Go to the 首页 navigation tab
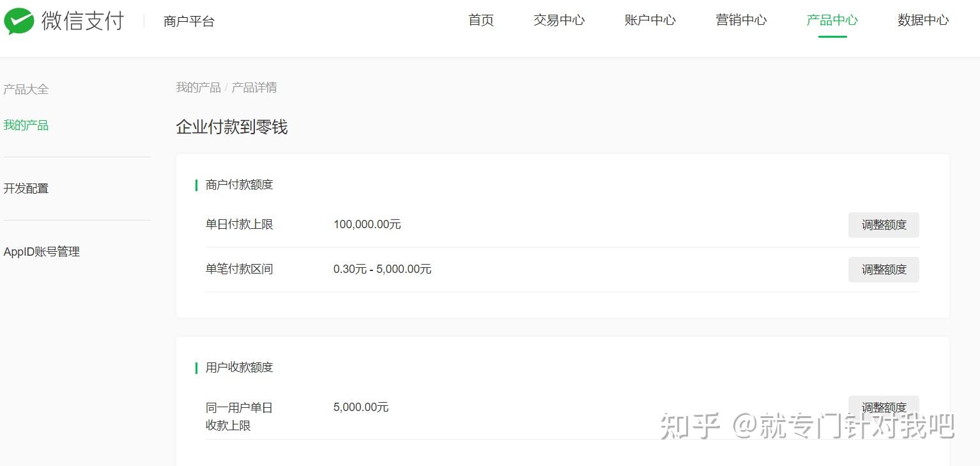 [x=481, y=20]
